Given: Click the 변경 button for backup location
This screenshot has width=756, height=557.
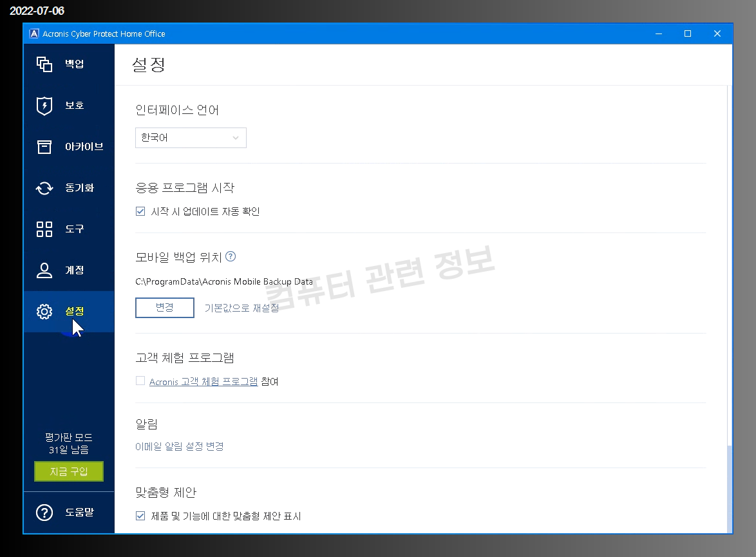Looking at the screenshot, I should 165,308.
